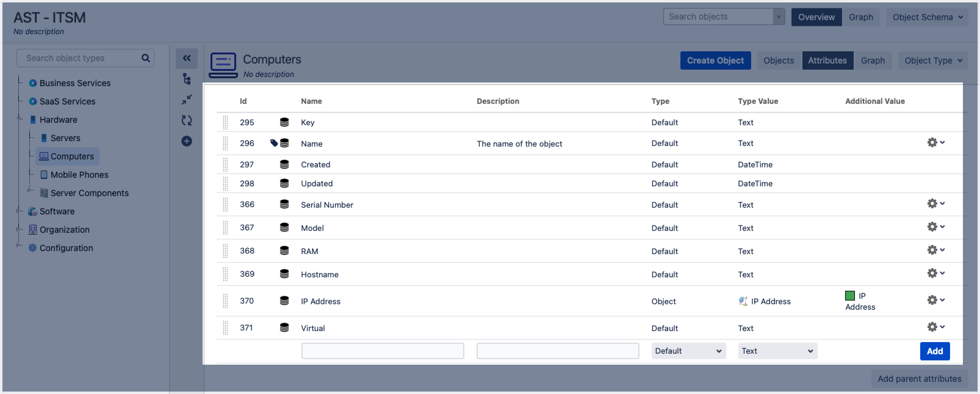The height and width of the screenshot is (394, 980).
Task: Switch to the Objects tab
Action: click(x=778, y=60)
